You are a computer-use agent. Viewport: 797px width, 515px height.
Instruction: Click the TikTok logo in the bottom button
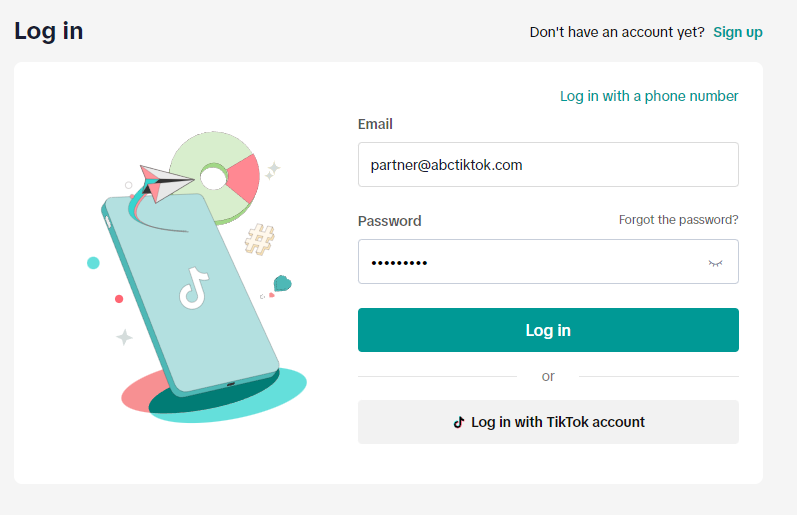click(x=459, y=422)
